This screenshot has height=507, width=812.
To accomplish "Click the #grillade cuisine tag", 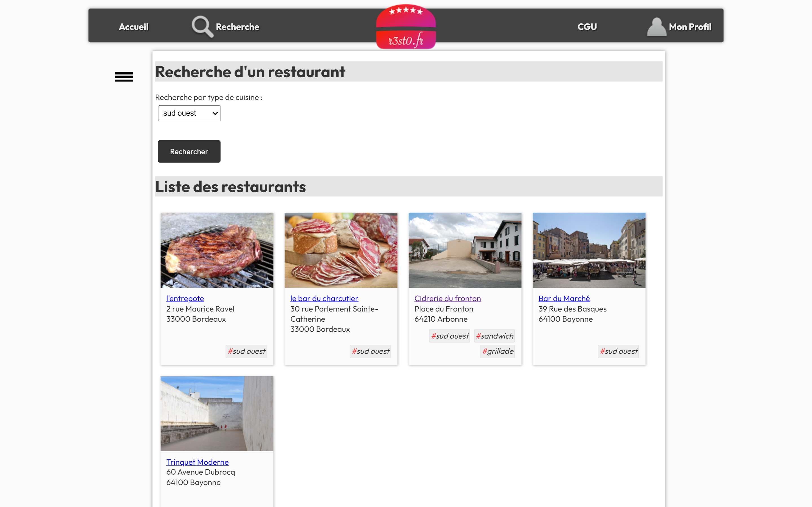I will [497, 351].
